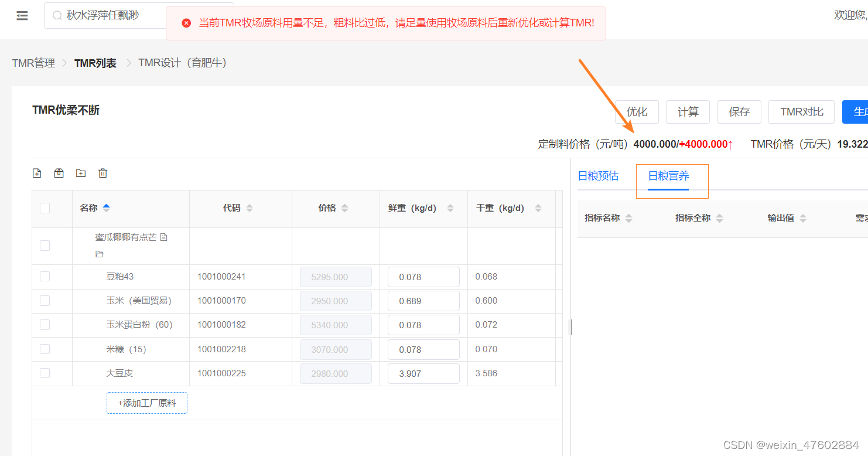Viewport: 868px width, 456px height.
Task: Click 米糠（15） fresh weight input
Action: click(423, 349)
